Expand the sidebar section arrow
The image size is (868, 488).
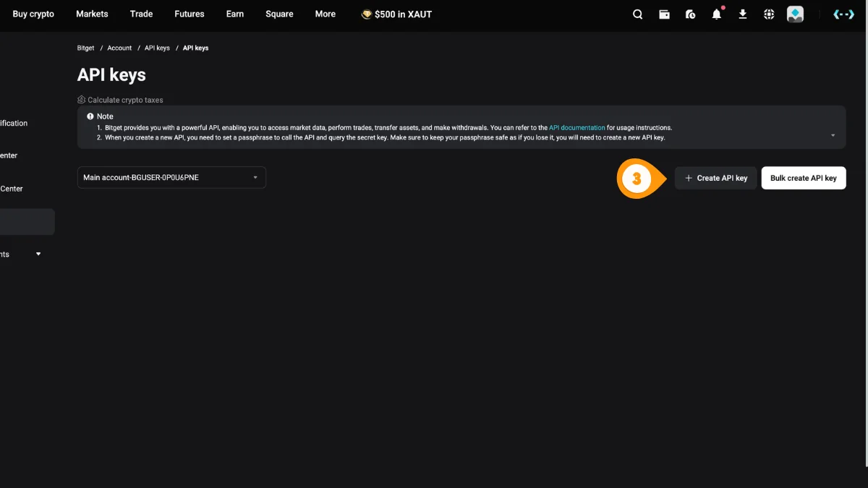click(x=38, y=254)
